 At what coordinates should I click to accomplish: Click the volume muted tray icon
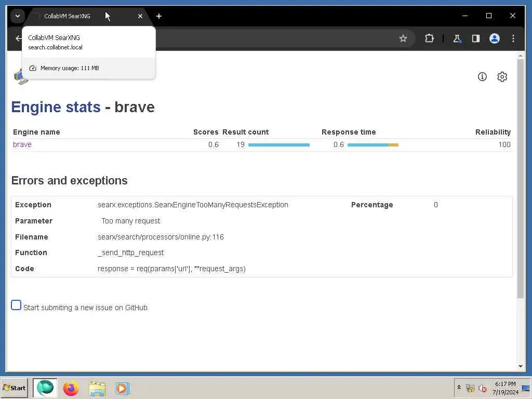[x=483, y=388]
